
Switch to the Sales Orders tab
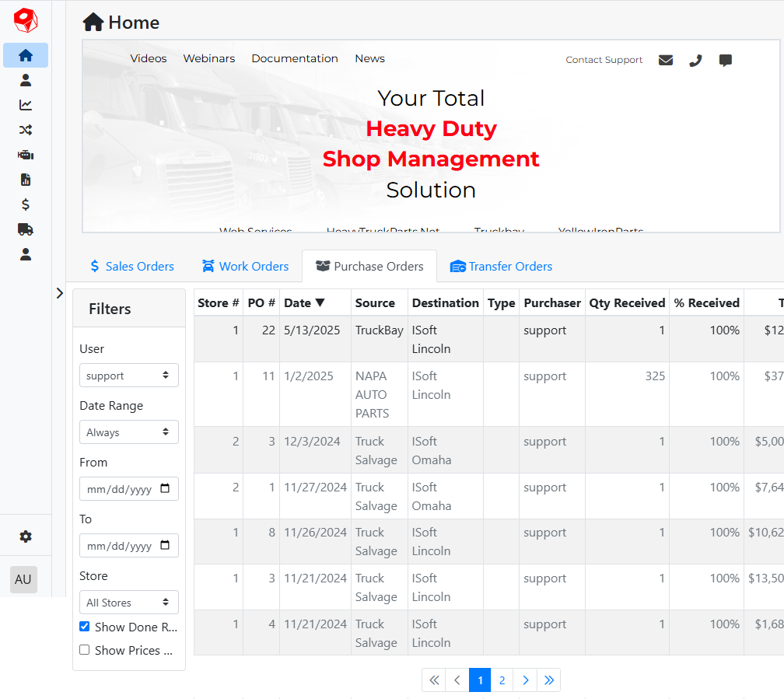131,267
